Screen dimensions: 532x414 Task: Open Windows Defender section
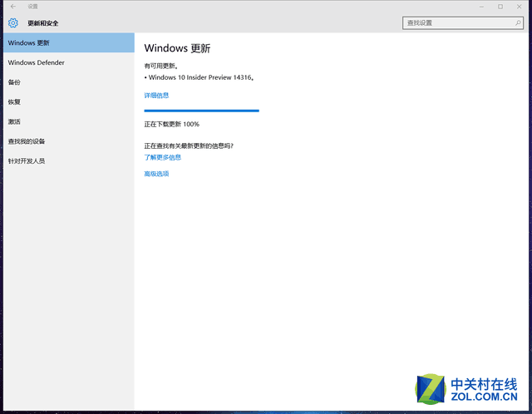coord(69,62)
